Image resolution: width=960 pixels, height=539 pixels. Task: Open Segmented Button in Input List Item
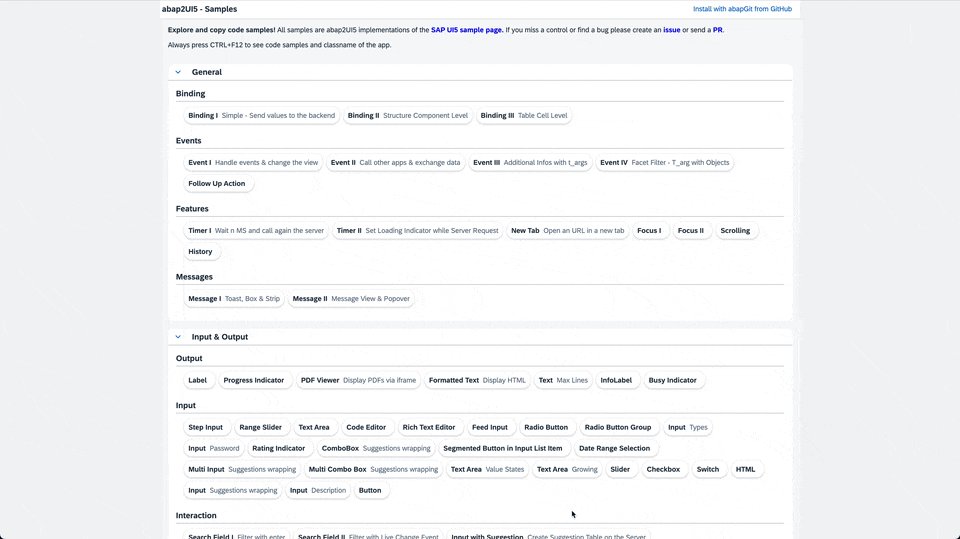tap(503, 448)
